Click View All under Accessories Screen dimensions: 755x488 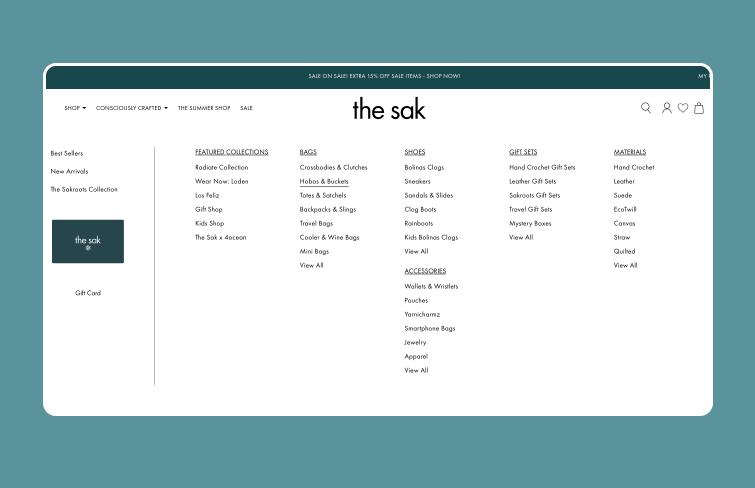tap(416, 370)
